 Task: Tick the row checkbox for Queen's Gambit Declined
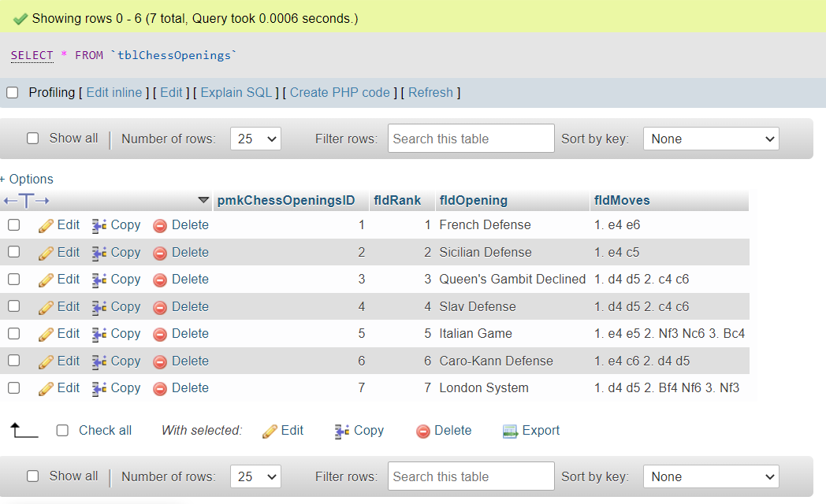click(x=13, y=280)
